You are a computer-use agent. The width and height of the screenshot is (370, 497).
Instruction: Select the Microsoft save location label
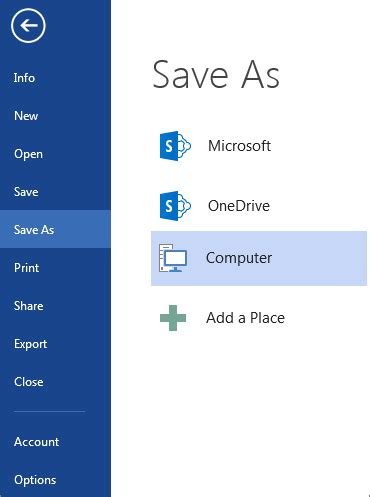[x=239, y=146]
